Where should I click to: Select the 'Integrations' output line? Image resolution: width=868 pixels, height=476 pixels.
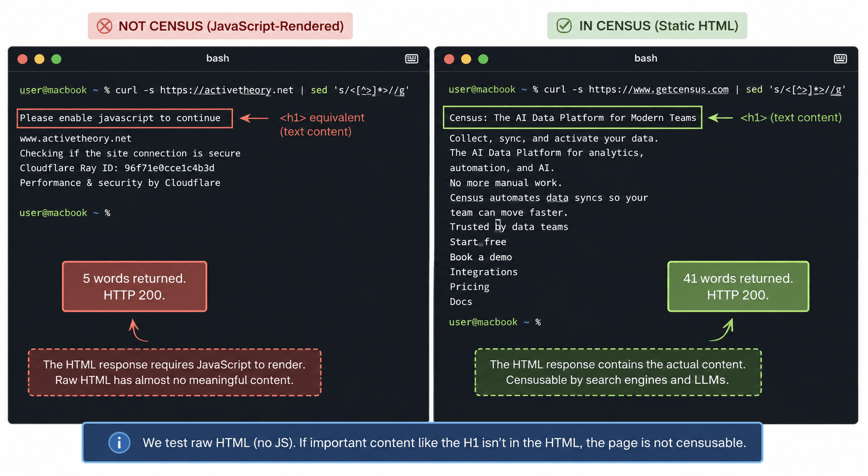483,272
